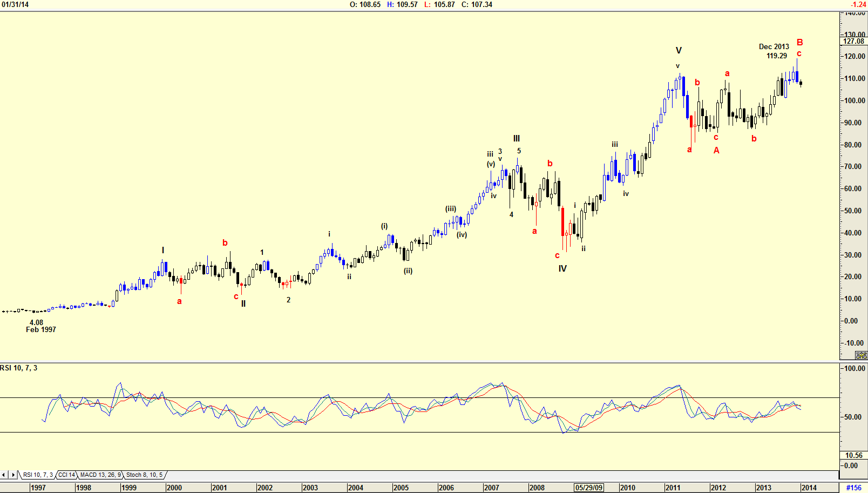Click the wave IV label near 2009

point(562,268)
